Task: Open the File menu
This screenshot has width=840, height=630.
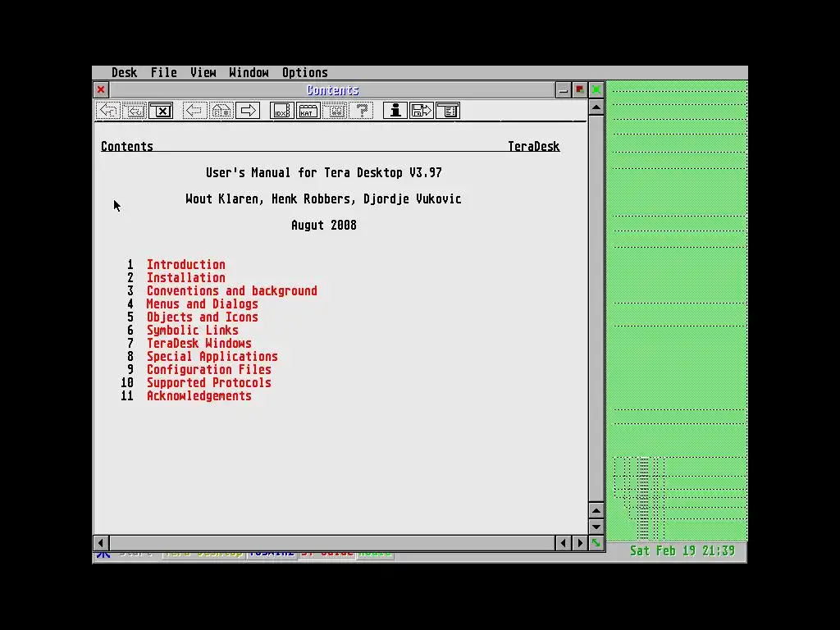Action: point(163,72)
